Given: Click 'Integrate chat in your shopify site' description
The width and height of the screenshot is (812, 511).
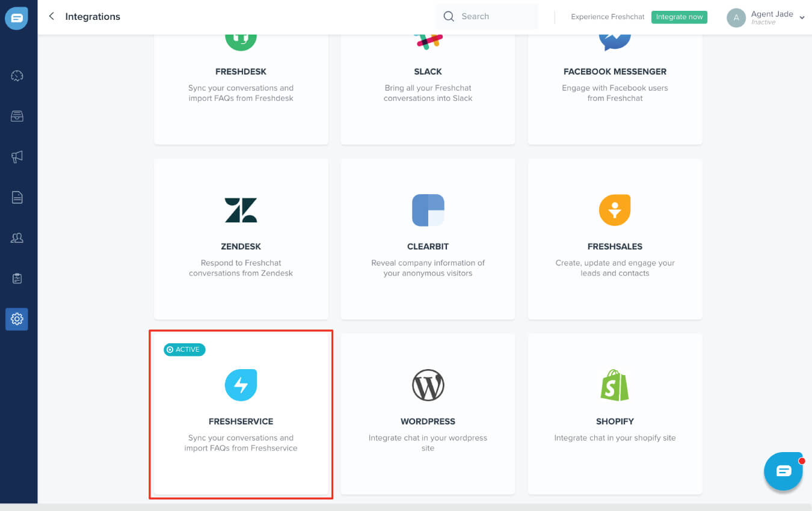Looking at the screenshot, I should coord(615,438).
